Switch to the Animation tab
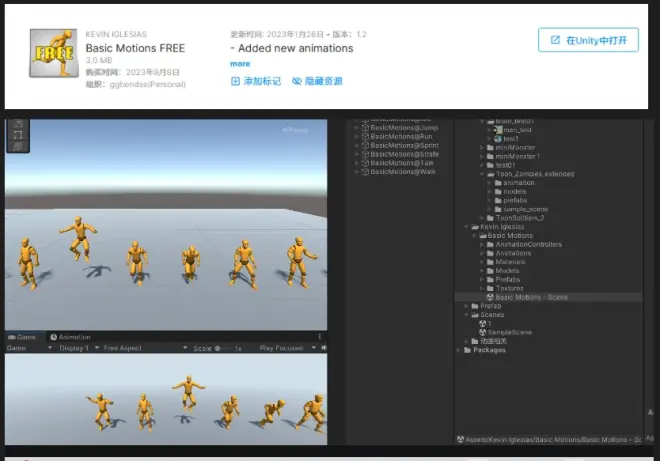The height and width of the screenshot is (461, 660). coord(70,337)
